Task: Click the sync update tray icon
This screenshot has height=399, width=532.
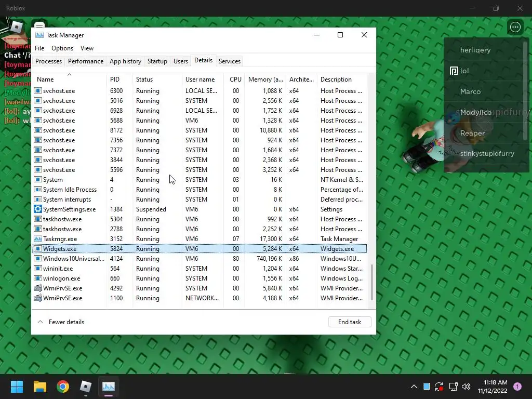Action: pyautogui.click(x=439, y=387)
